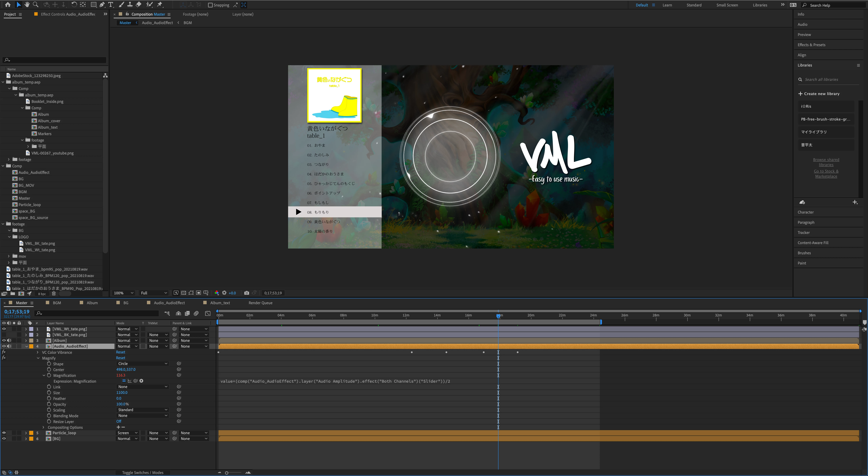The width and height of the screenshot is (868, 476).
Task: Toggle visibility of VML_Wt_tate.png layer
Action: point(4,329)
